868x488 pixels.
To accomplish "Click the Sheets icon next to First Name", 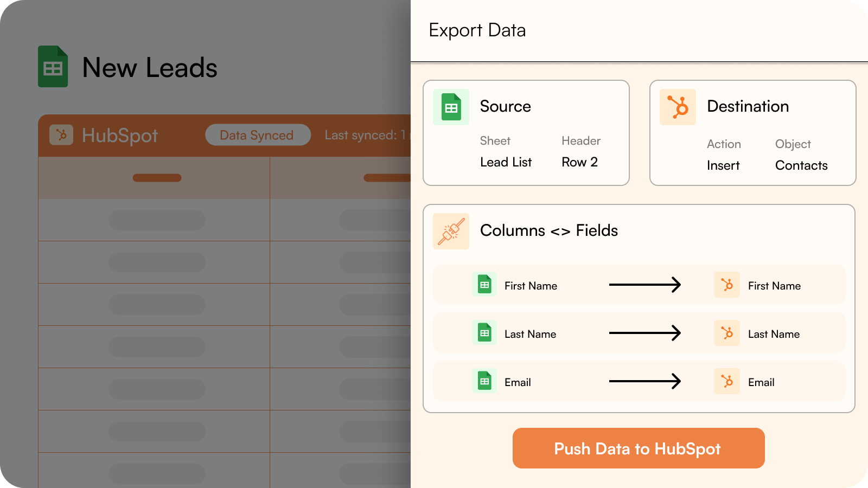I will tap(484, 285).
